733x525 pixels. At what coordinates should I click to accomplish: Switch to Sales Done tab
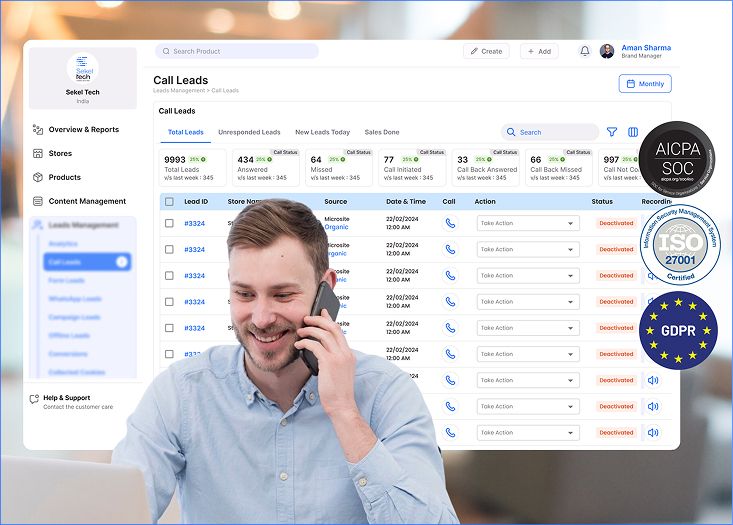tap(382, 132)
